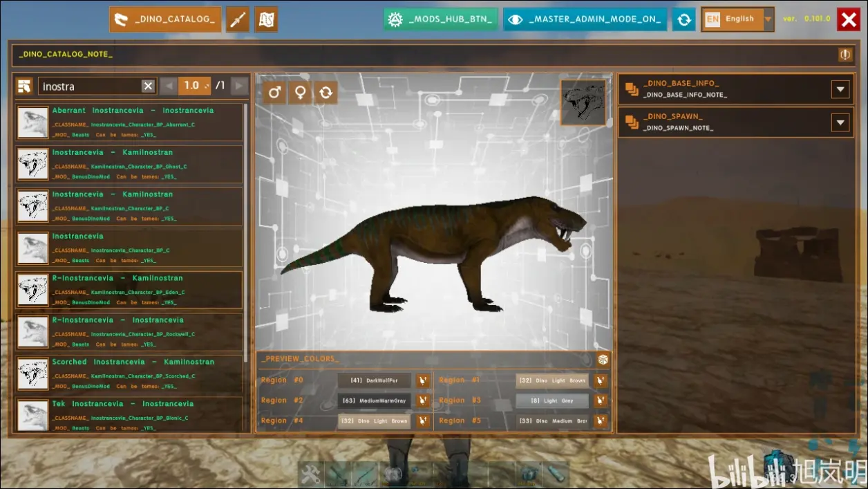Open Region #2 MediumWarmGray color selector
The height and width of the screenshot is (489, 868).
coord(375,400)
